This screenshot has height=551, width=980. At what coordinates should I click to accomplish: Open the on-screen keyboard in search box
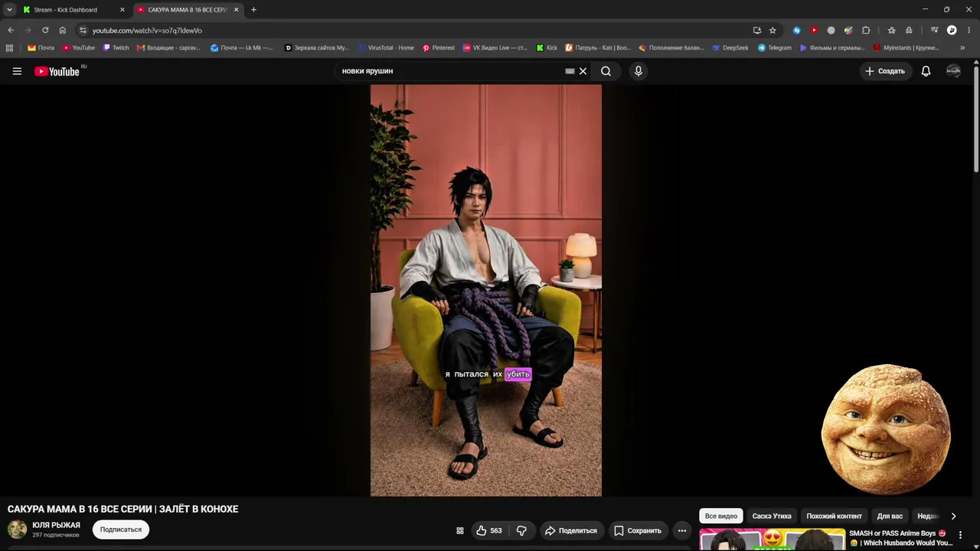click(x=570, y=71)
